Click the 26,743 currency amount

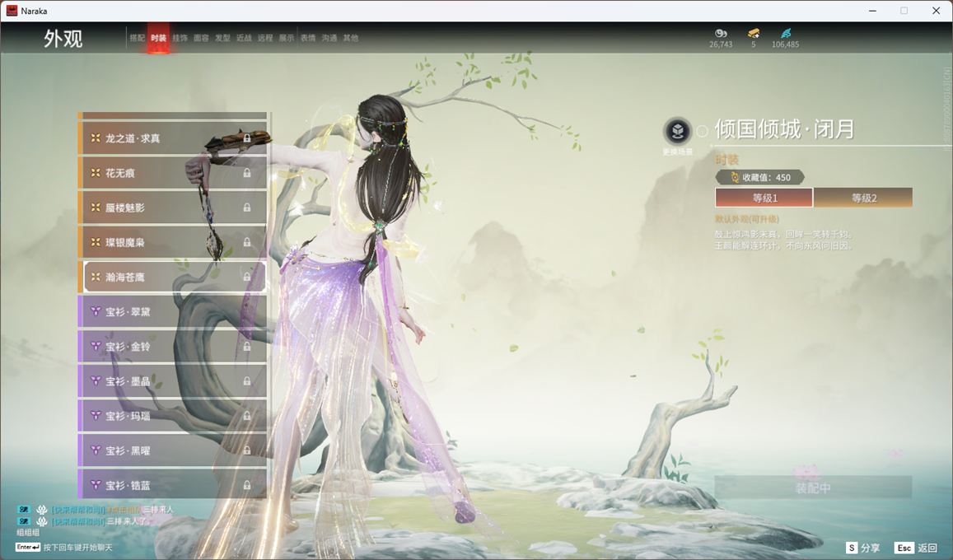coord(721,44)
